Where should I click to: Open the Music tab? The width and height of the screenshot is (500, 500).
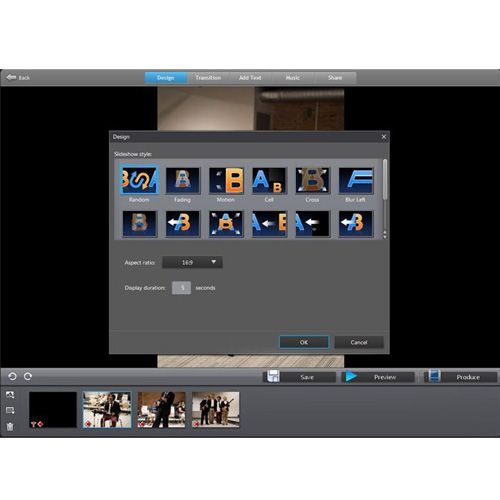pos(292,78)
